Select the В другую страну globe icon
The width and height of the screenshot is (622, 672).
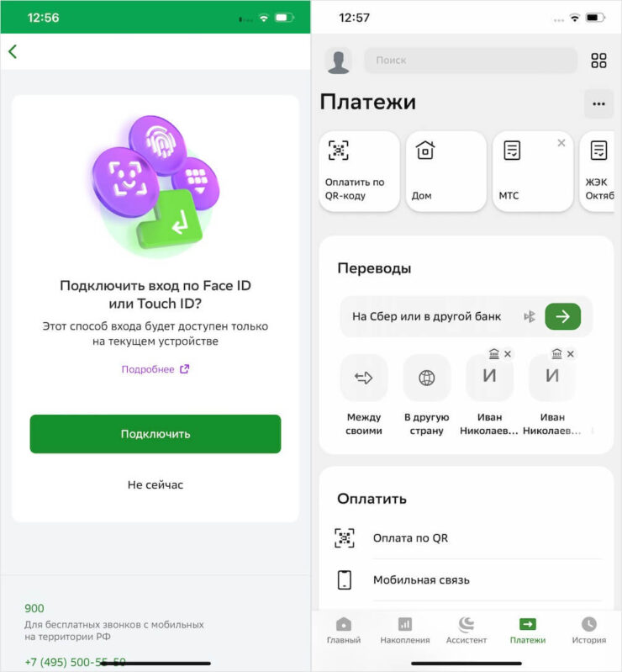coord(426,378)
